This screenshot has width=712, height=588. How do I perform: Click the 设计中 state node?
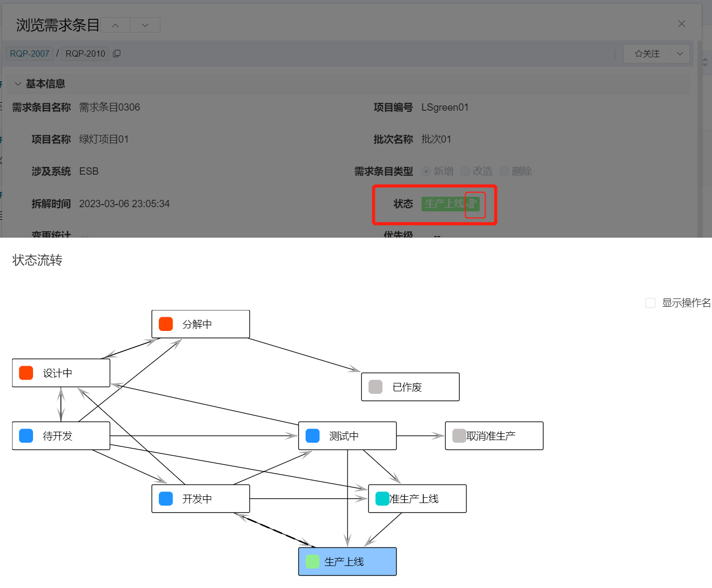61,373
